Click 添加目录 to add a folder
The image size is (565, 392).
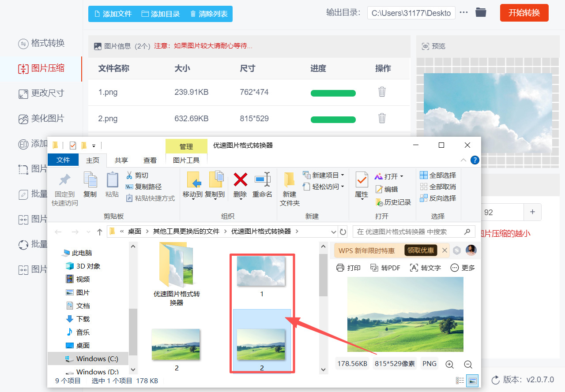pyautogui.click(x=161, y=14)
